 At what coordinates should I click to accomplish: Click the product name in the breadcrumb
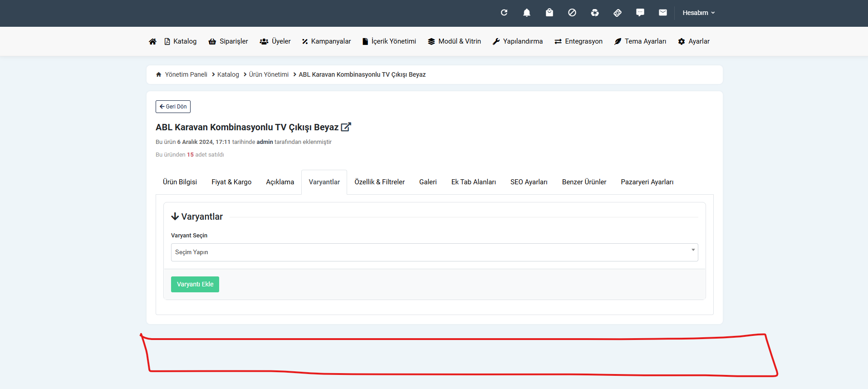point(362,74)
